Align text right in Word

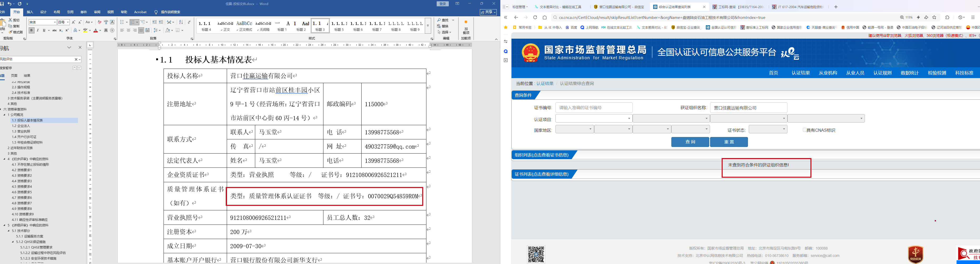point(135,31)
